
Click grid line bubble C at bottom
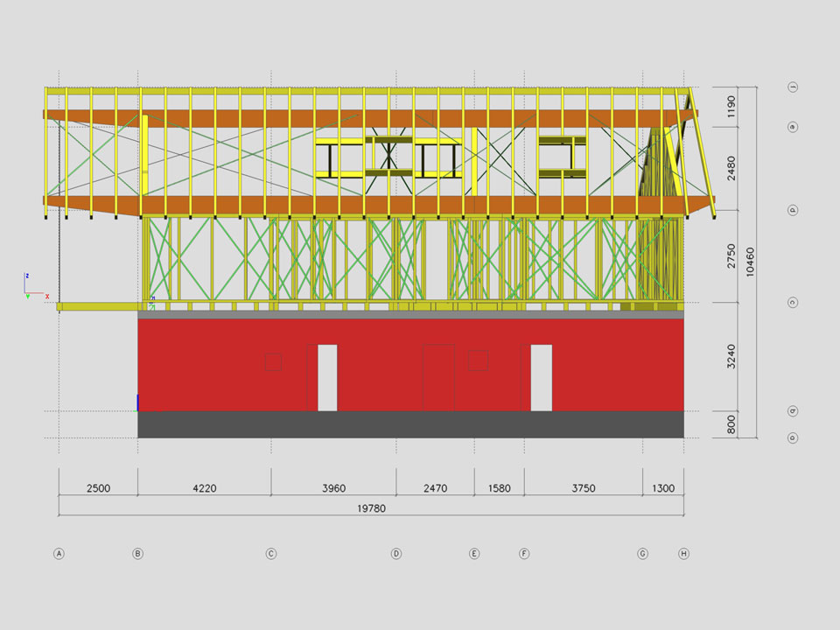(271, 553)
